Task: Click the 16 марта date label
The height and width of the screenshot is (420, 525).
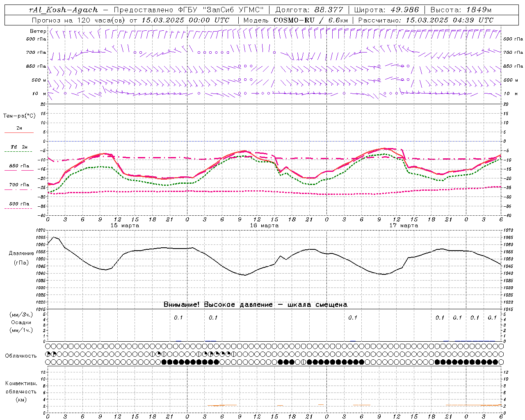Action: click(x=264, y=226)
